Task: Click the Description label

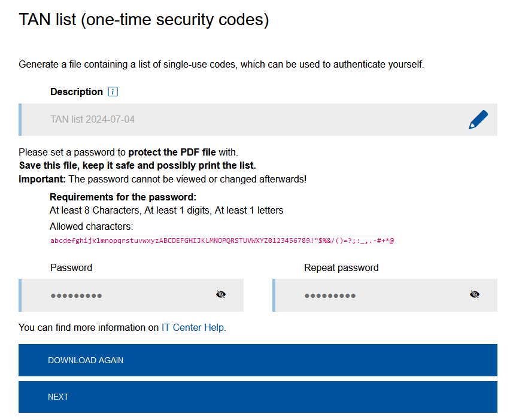Action: coord(77,92)
